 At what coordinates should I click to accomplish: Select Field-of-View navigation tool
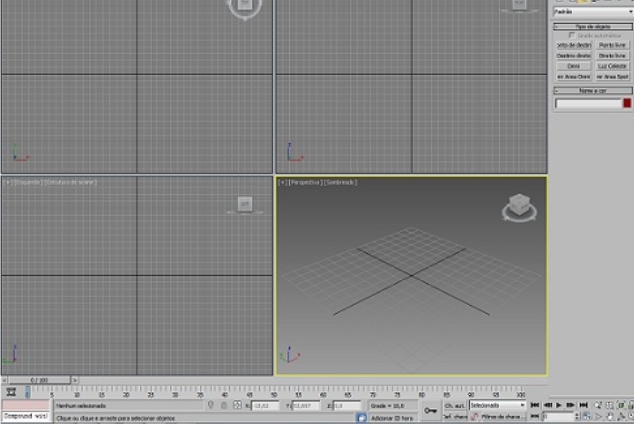click(x=598, y=416)
